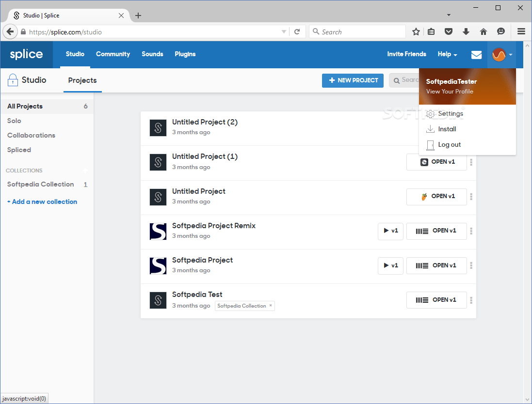The image size is (532, 404).
Task: Click the list all tabs arrow
Action: pos(449,15)
